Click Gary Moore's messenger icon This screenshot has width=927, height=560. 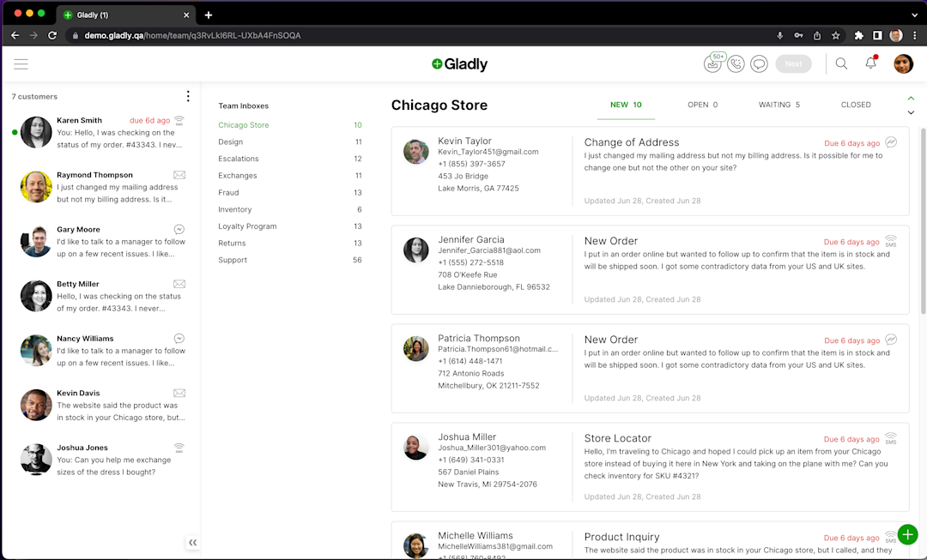179,229
